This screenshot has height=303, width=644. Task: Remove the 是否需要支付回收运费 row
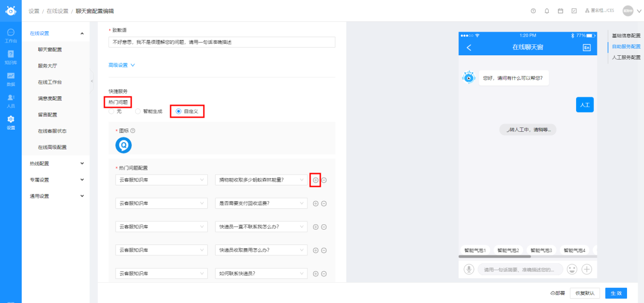click(324, 203)
